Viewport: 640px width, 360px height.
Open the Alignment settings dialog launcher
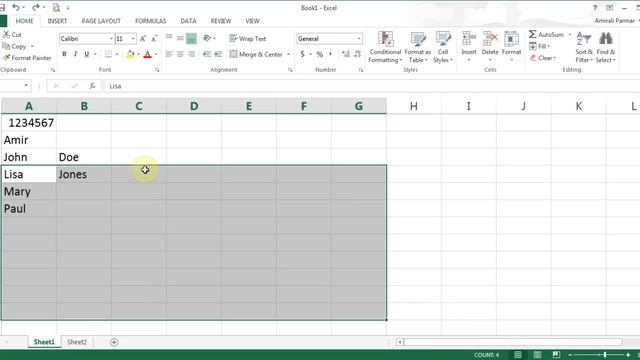[290, 70]
